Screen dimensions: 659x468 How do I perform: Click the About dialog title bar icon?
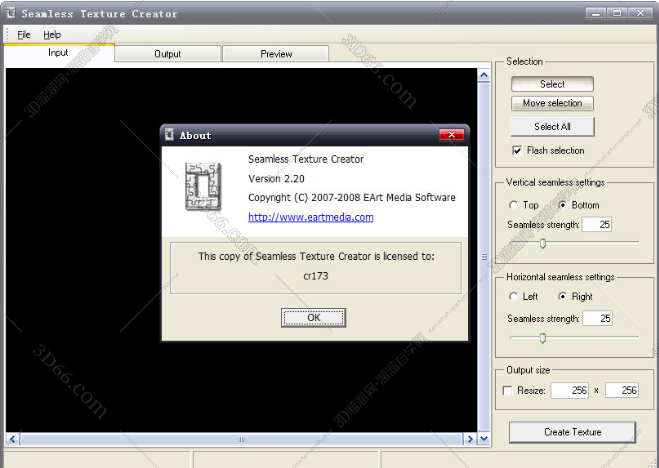(170, 135)
